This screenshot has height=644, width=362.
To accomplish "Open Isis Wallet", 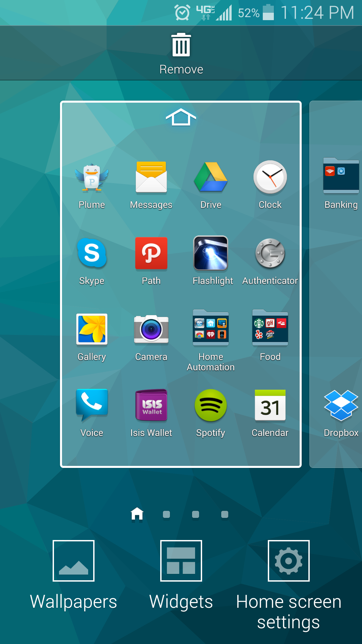I will [151, 405].
